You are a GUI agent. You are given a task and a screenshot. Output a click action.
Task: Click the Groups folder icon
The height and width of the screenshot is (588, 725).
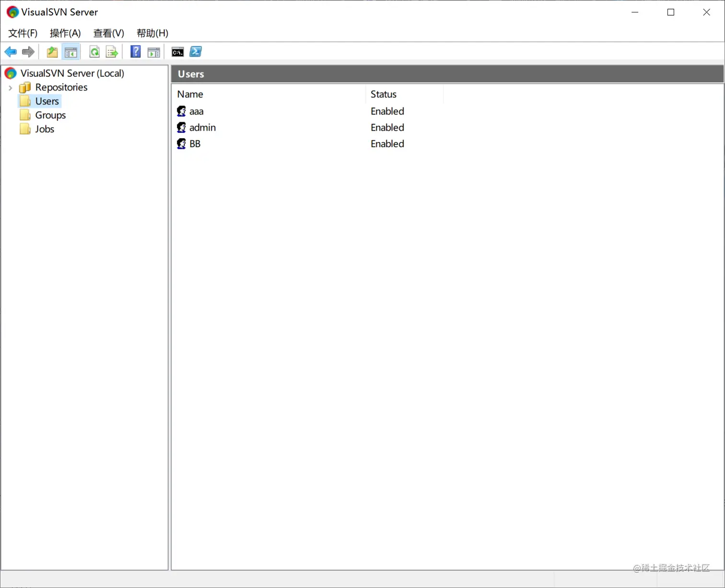(x=25, y=115)
